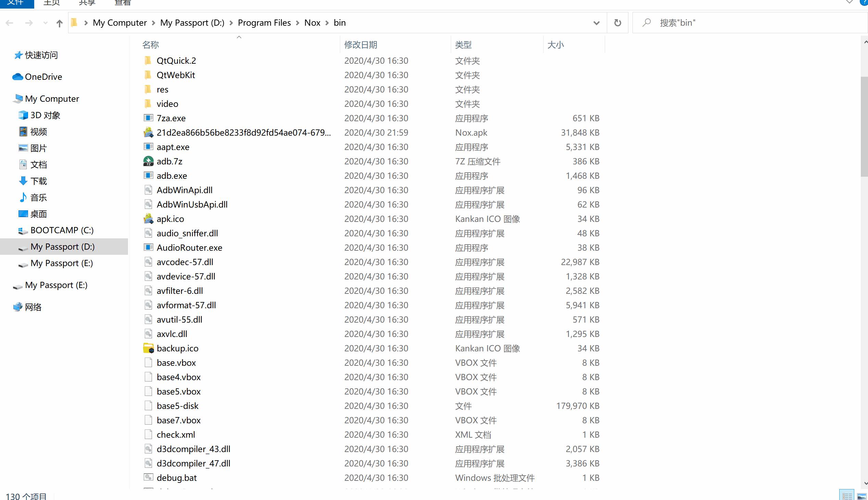The image size is (868, 500).
Task: Open address bar history dropdown
Action: pos(596,23)
